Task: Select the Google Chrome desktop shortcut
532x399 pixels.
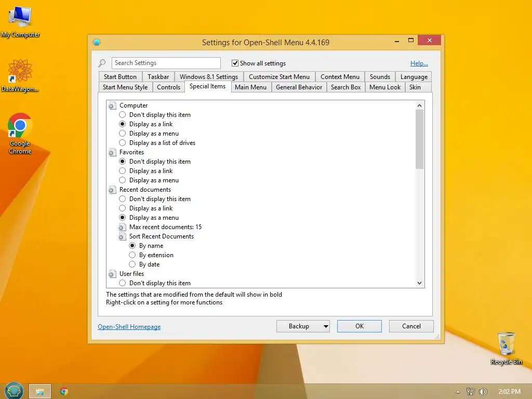Action: 20,134
